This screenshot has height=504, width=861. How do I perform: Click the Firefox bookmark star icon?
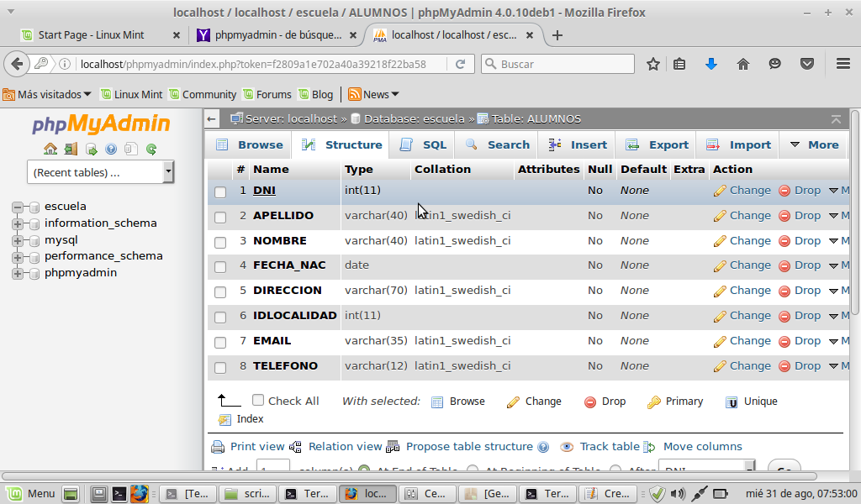652,64
